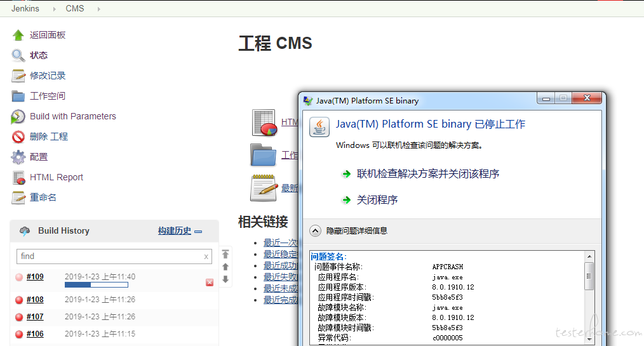
Task: Click the notepad icon beside 重命名
Action: point(18,198)
